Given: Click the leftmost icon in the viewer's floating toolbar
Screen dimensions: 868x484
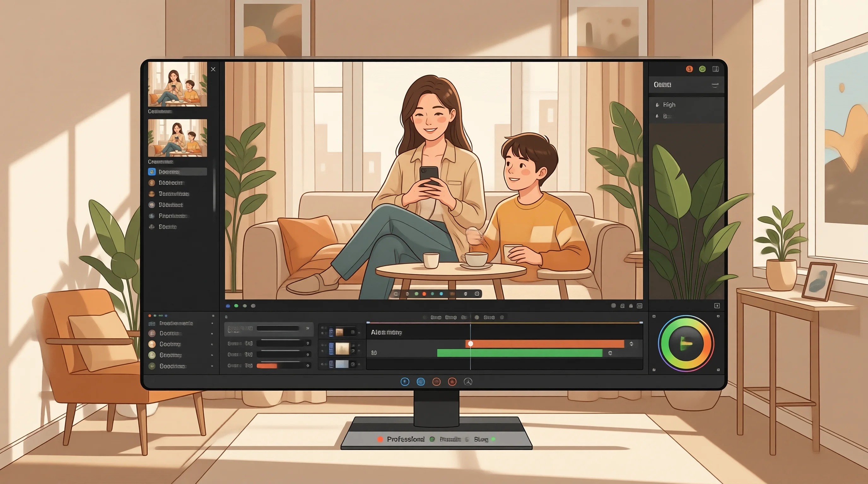Looking at the screenshot, I should (x=396, y=294).
